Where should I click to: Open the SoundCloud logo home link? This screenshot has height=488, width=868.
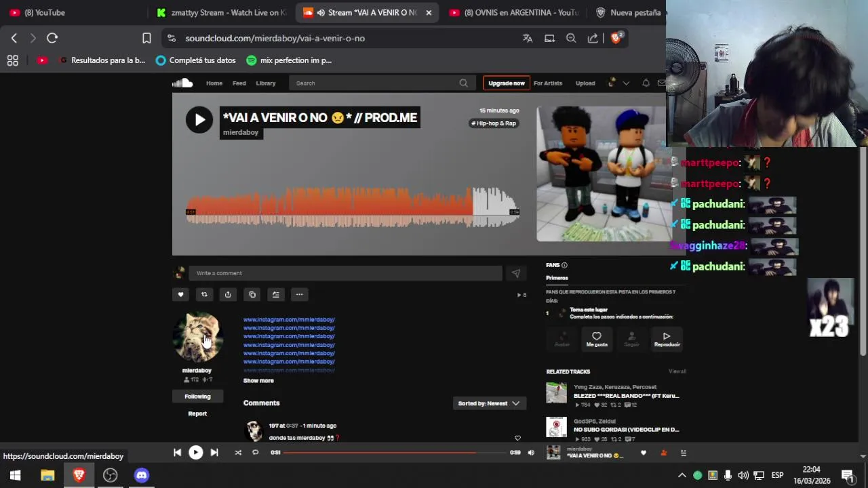pyautogui.click(x=182, y=83)
